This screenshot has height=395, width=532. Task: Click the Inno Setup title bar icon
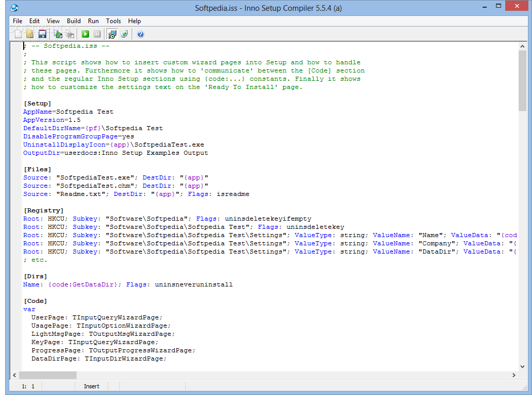(14, 8)
